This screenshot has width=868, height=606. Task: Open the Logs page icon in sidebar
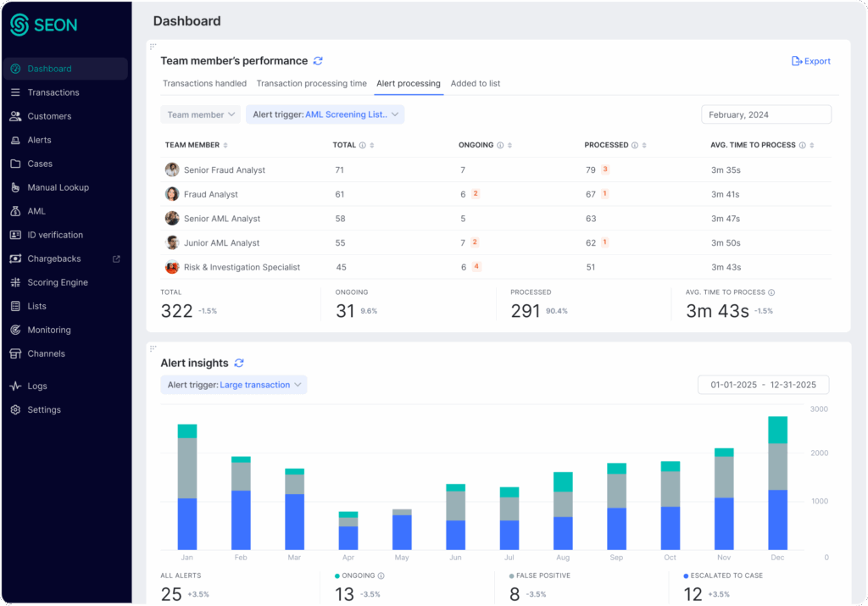[15, 386]
